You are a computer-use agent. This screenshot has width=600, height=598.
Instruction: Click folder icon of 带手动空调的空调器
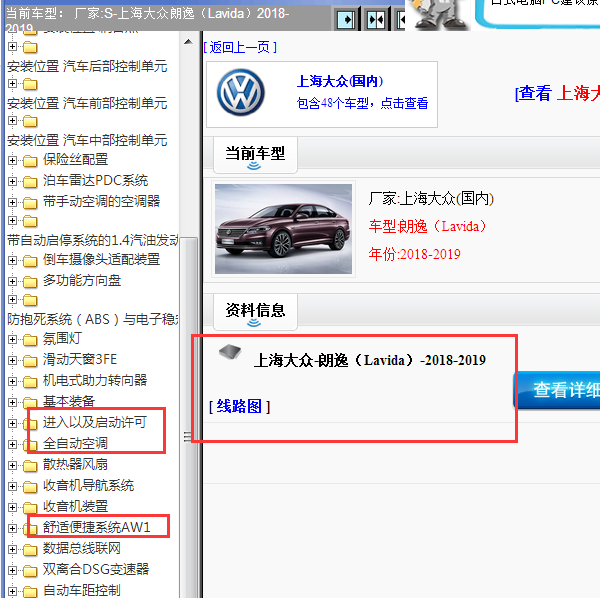[x=30, y=203]
